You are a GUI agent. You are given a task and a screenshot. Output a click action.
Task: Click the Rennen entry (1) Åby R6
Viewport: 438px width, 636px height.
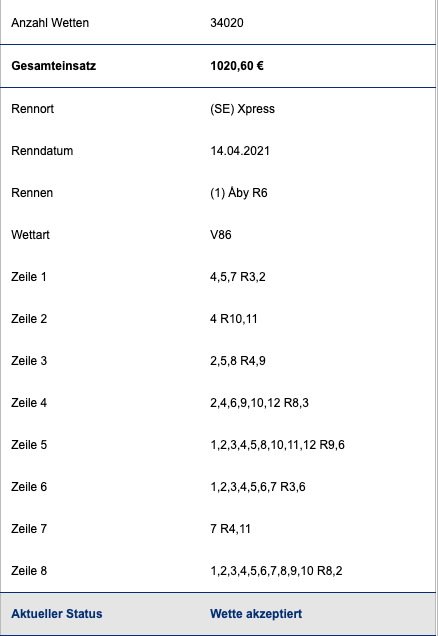pos(239,193)
